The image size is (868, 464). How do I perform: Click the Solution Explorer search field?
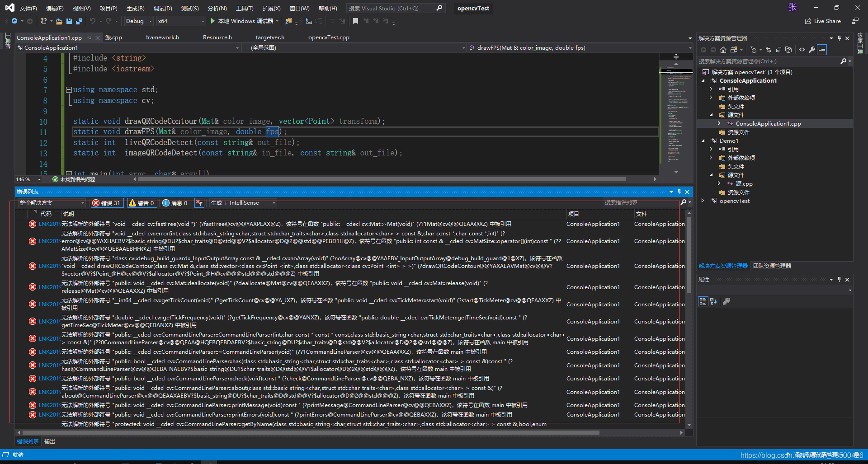coord(768,61)
